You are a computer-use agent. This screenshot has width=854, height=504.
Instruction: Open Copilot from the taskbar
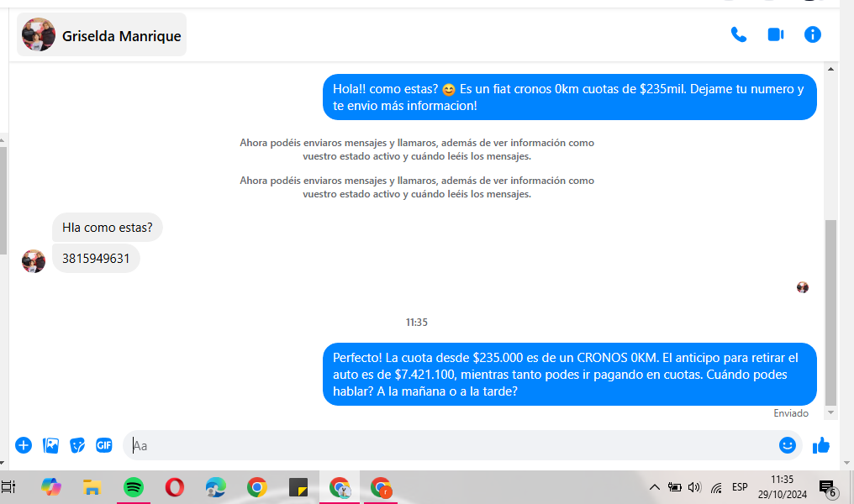click(51, 487)
